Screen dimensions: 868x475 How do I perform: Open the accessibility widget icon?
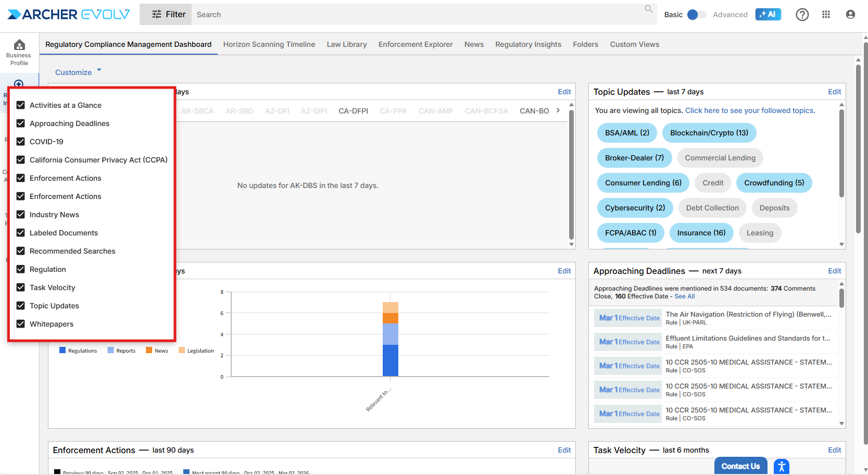(x=781, y=466)
